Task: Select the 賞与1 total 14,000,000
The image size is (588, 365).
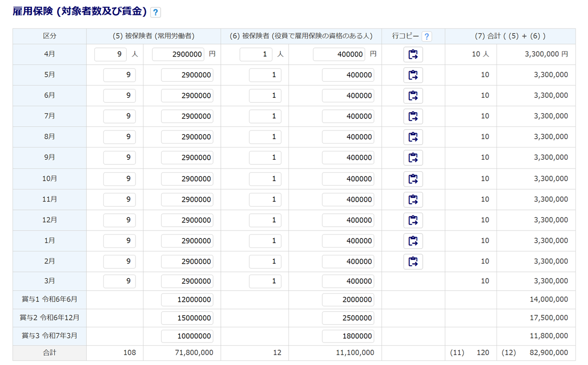Action: coord(548,299)
